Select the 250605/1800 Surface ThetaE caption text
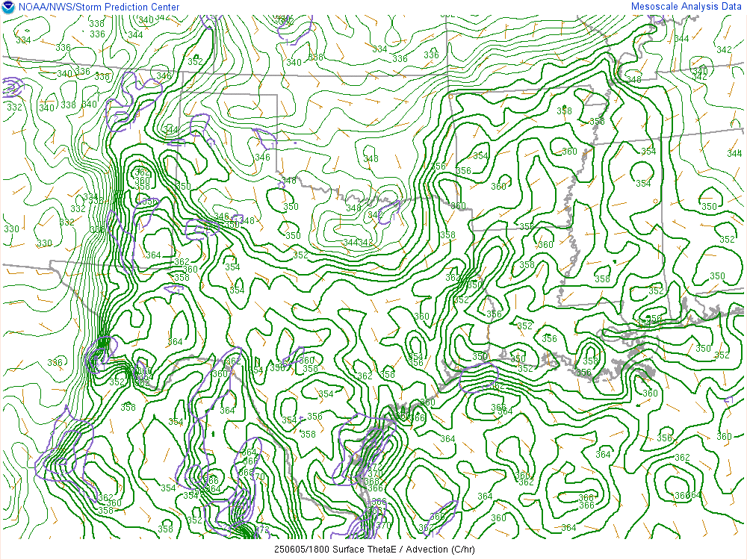 [373, 550]
